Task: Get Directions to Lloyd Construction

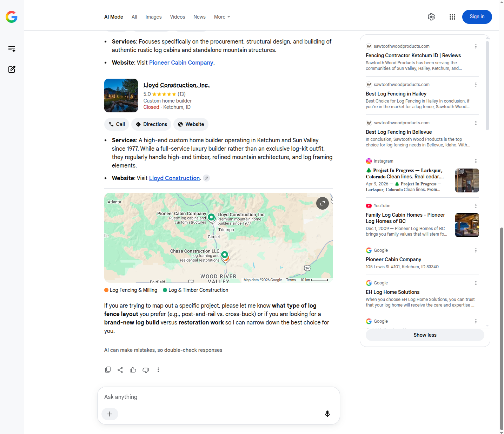Action: 151,124
